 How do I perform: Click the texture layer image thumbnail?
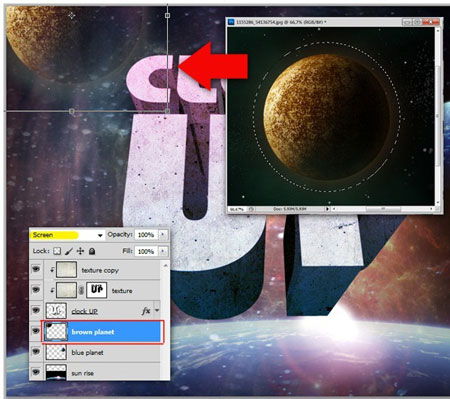[x=66, y=290]
